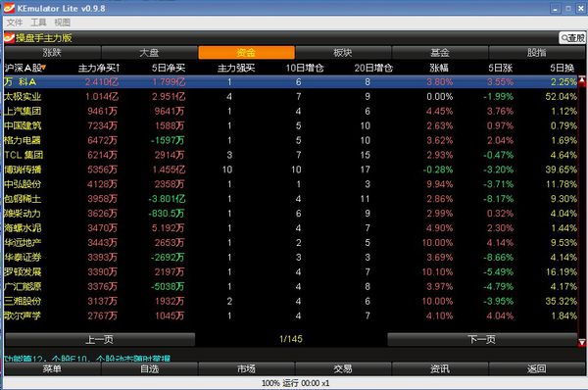Select the 罗顿发展 stock row
588x390 pixels.
291,271
